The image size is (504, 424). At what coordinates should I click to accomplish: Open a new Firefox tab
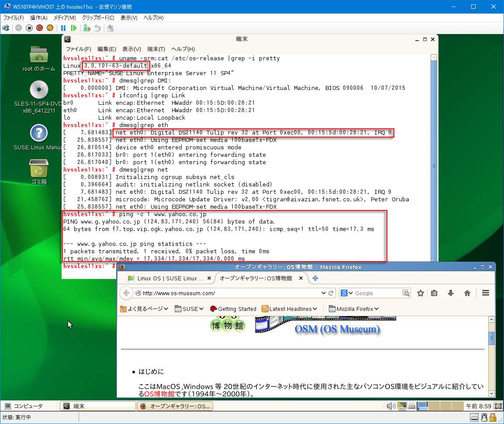tap(315, 278)
